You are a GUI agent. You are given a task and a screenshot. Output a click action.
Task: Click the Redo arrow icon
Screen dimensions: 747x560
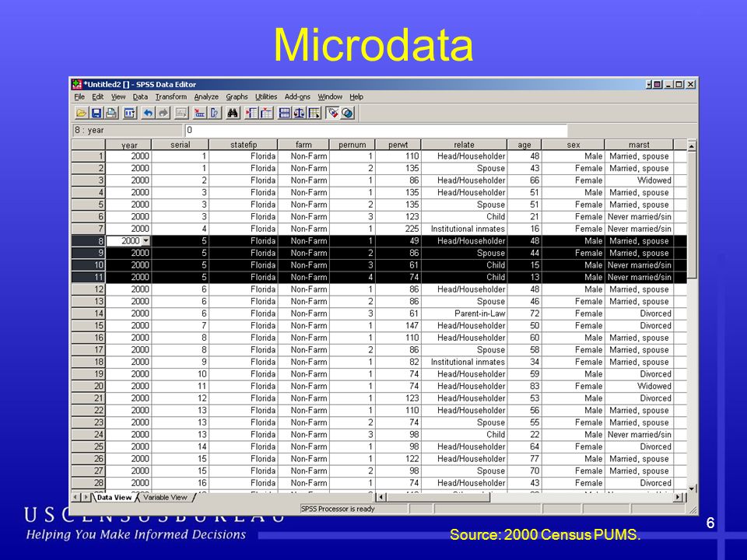pos(163,113)
